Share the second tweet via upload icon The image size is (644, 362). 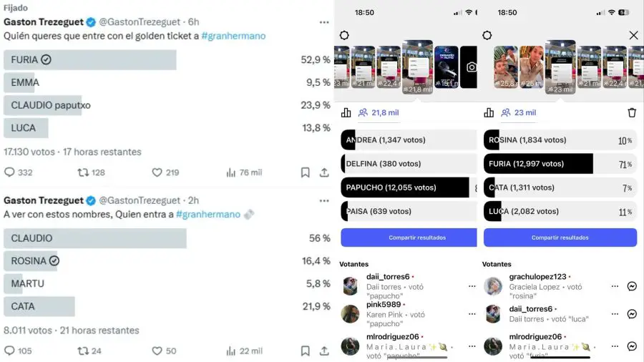coord(324,351)
